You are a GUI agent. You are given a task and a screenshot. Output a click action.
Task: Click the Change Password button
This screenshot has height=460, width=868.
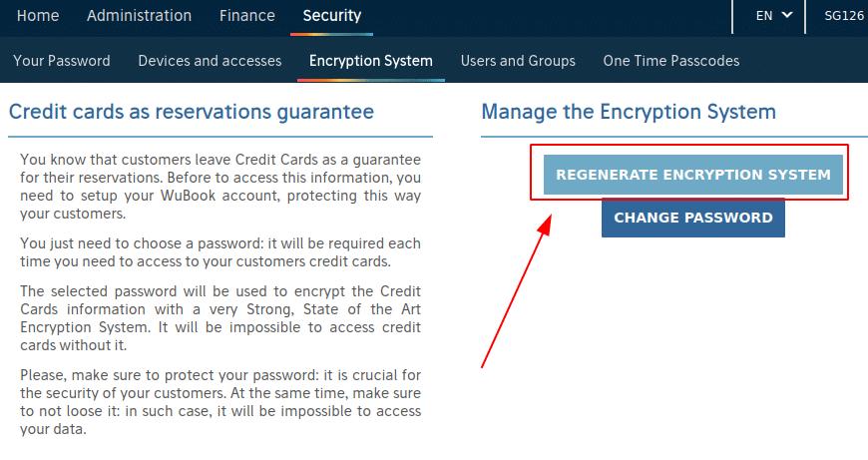click(x=693, y=218)
